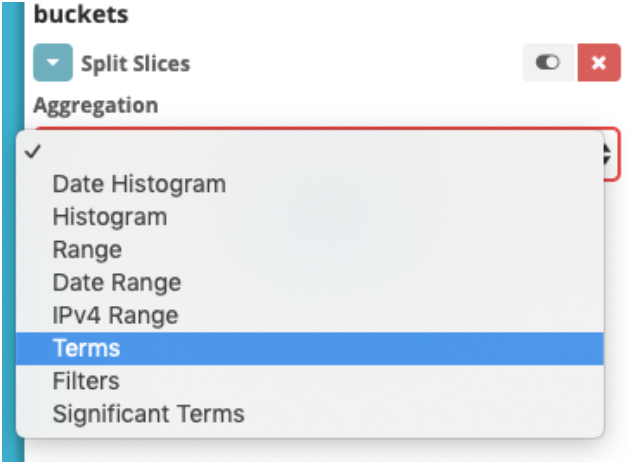This screenshot has width=630, height=465.
Task: Select the empty checked option
Action: [x=300, y=152]
